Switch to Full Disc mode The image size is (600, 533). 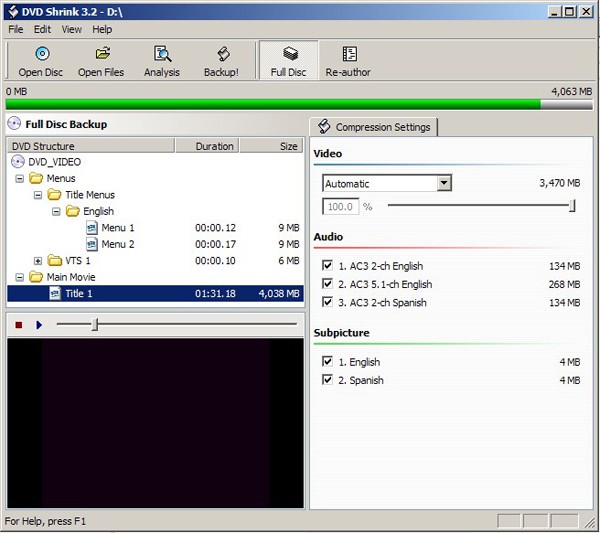289,60
